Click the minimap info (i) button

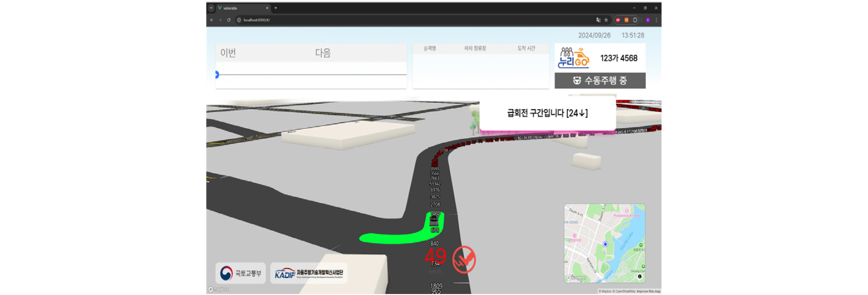coord(639,276)
